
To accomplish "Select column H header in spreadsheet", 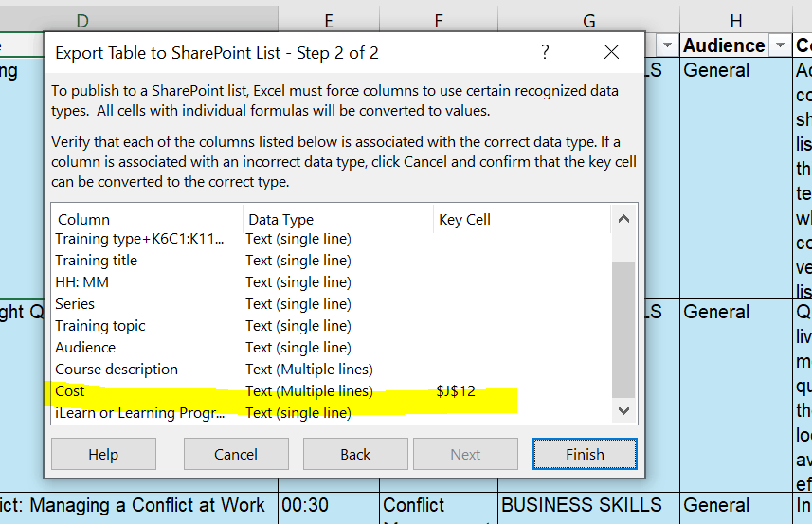I will pos(736,21).
